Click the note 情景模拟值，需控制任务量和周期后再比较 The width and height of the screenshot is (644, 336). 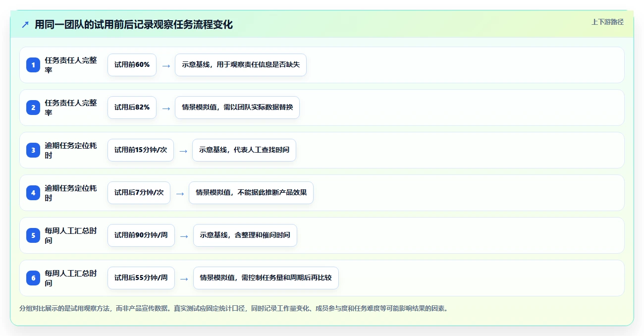click(x=266, y=278)
